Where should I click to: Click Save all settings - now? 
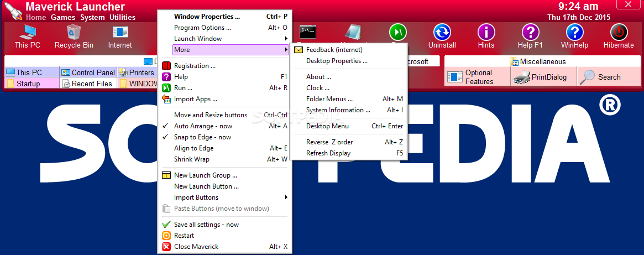click(x=224, y=225)
